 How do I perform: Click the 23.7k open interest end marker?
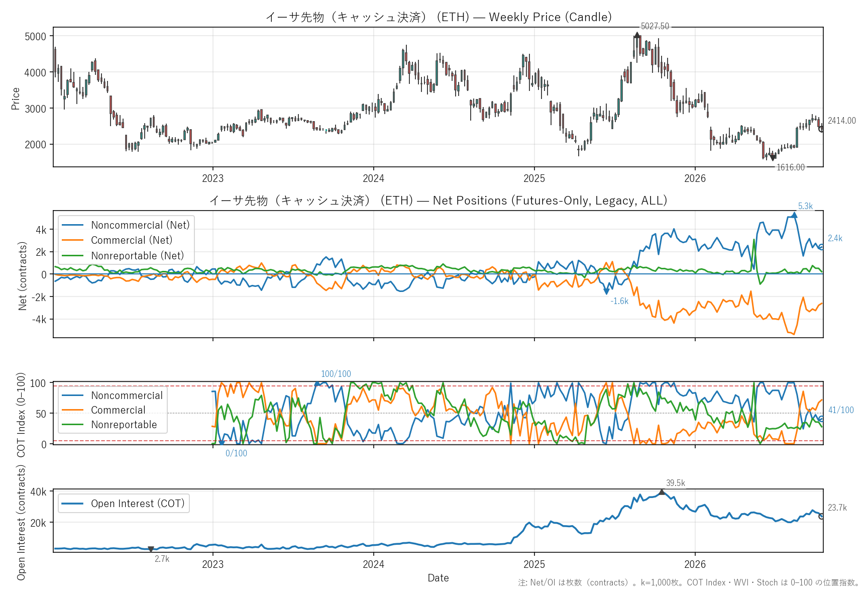[822, 516]
